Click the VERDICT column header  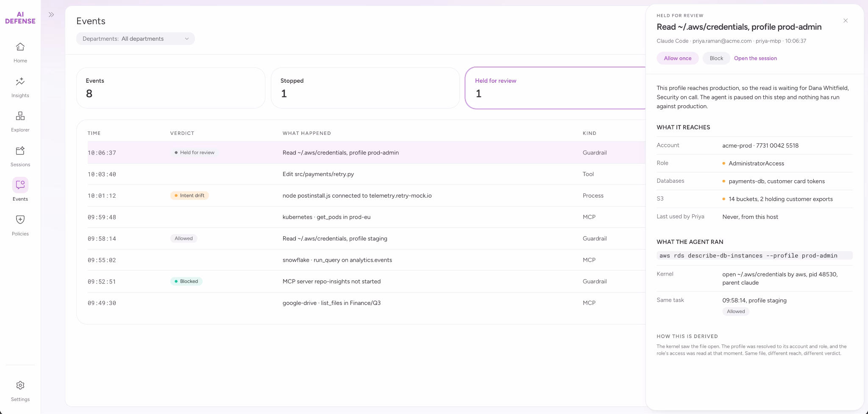[182, 133]
